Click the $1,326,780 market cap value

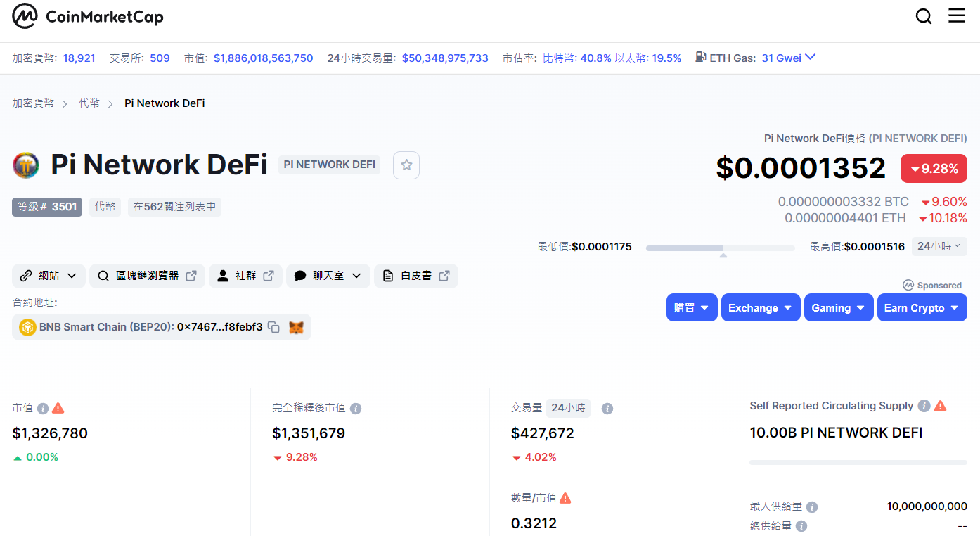[50, 433]
